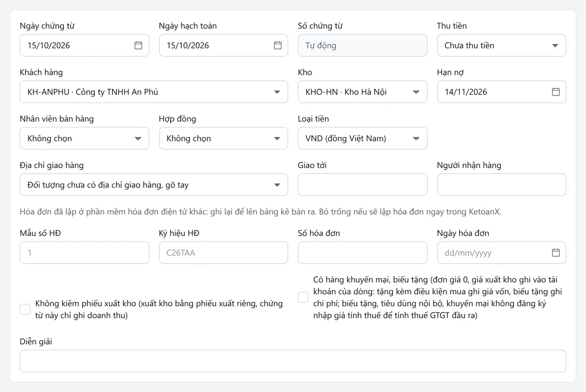Enable Có hàng khuyến mại, biếu tặng checkbox
The image size is (586, 392).
[303, 297]
